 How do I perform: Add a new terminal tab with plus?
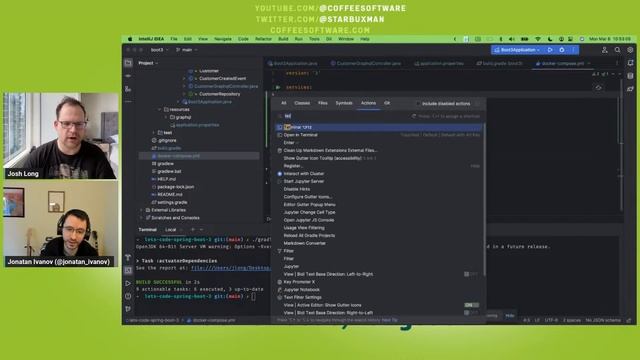click(193, 230)
